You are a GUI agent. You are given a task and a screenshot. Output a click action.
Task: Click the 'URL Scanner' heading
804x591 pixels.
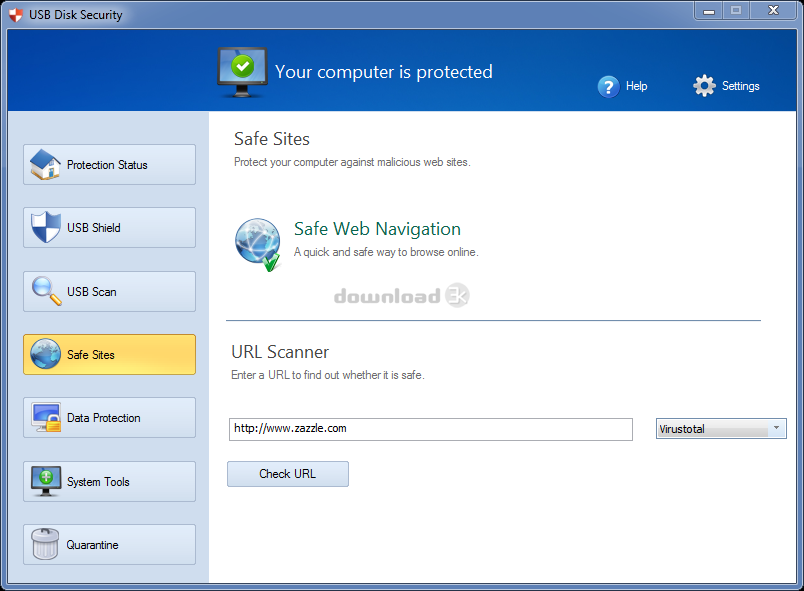(x=280, y=352)
